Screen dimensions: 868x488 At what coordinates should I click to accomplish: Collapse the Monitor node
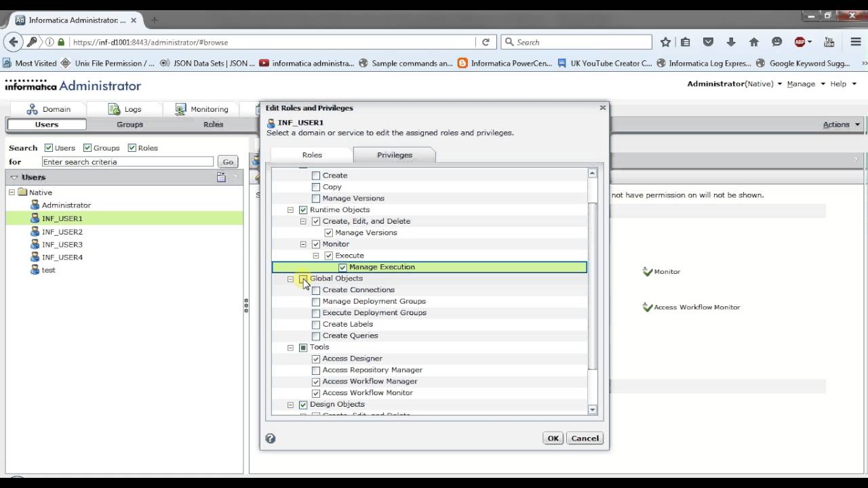coord(303,244)
